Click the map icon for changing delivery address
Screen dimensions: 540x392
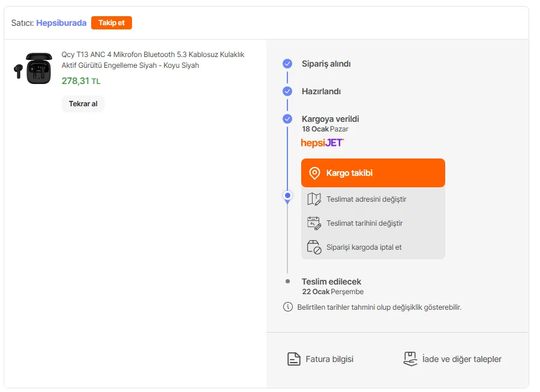tap(314, 199)
